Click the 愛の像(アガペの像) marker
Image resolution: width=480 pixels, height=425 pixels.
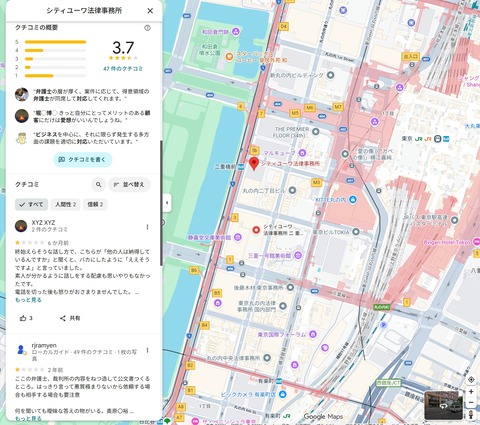(345, 154)
